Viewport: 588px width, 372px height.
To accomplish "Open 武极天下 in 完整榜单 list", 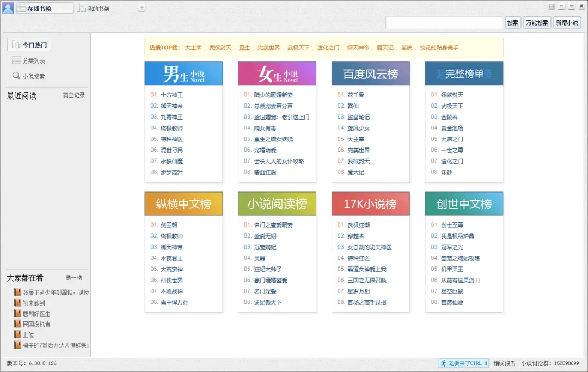I will pyautogui.click(x=452, y=106).
